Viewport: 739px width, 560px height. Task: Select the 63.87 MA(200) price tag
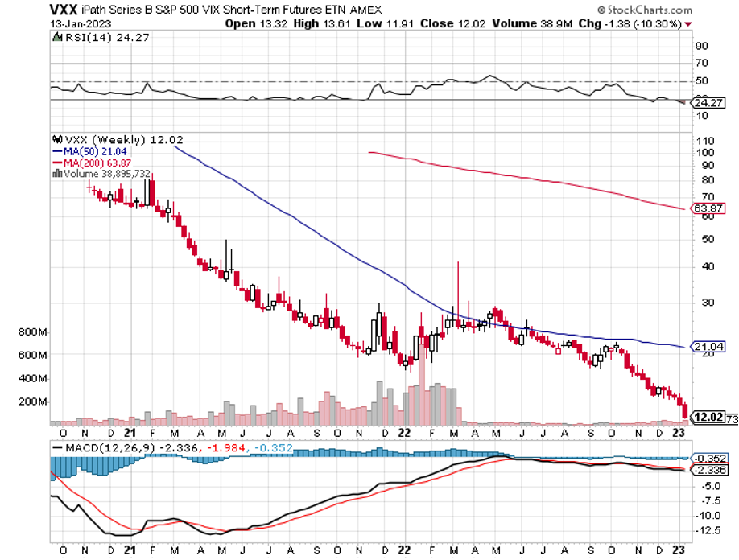tap(704, 209)
